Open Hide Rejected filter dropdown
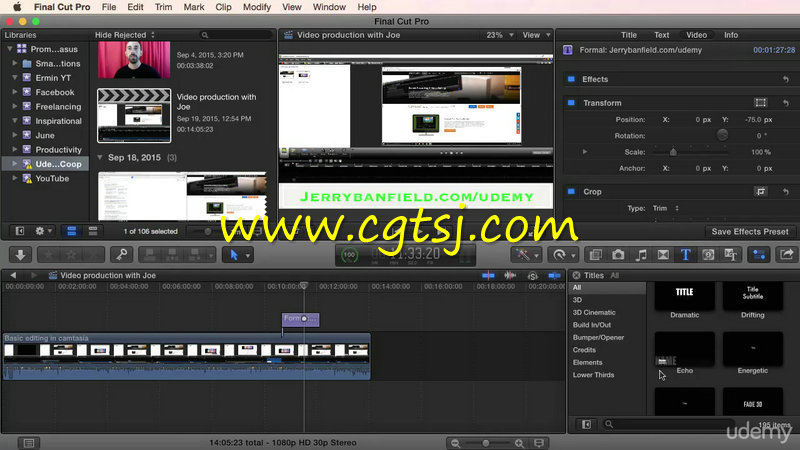 (x=124, y=35)
